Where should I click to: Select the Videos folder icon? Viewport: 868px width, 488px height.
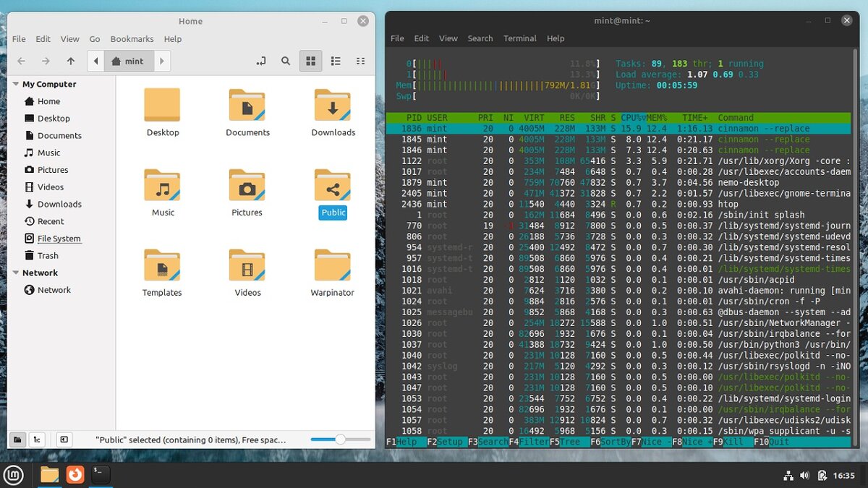247,265
